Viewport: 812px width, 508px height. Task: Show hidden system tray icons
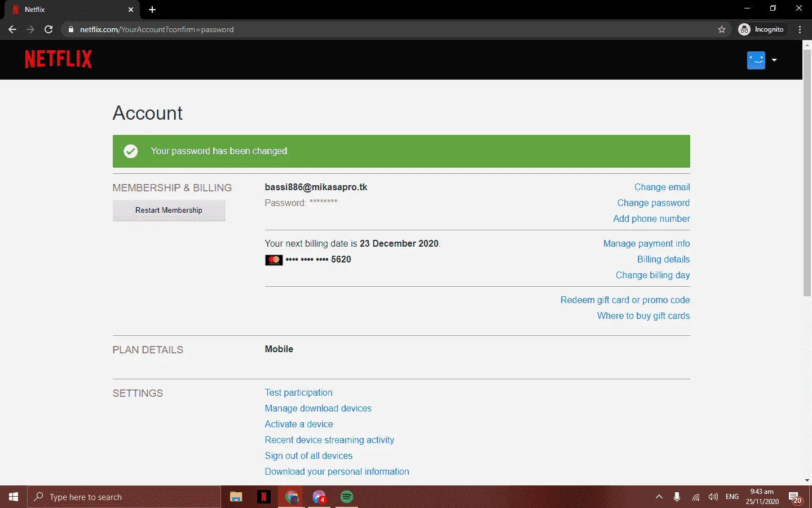(659, 497)
